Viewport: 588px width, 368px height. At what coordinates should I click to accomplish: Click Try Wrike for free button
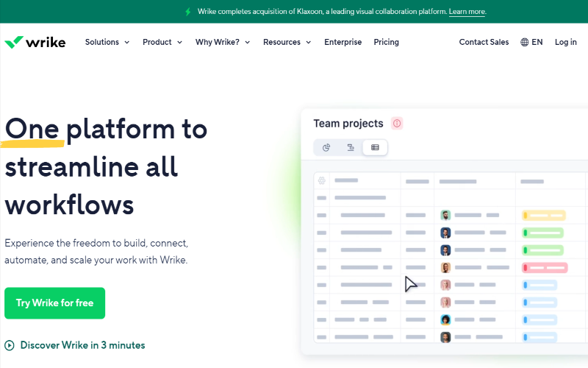[54, 303]
